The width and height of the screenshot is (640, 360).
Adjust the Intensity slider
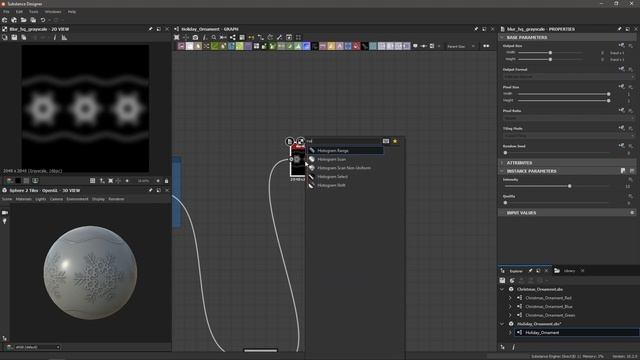pos(569,186)
